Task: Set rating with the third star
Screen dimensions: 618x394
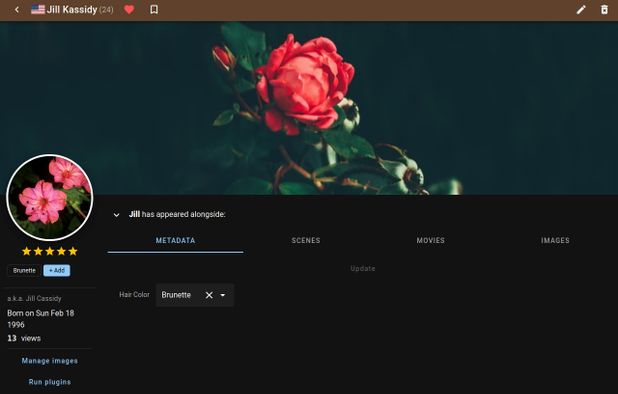Action: 50,251
